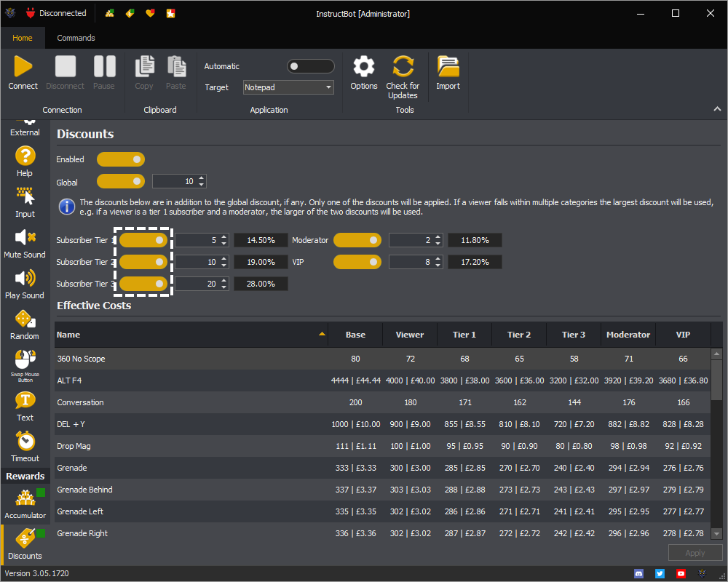This screenshot has width=728, height=582.
Task: Toggle Subscriber Tier 3 discount switch
Action: [143, 284]
